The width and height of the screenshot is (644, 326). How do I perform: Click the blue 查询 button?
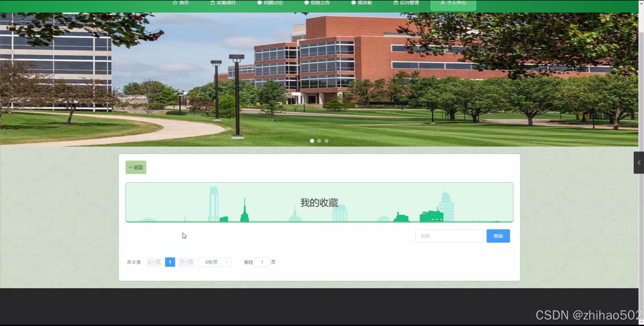(x=498, y=236)
